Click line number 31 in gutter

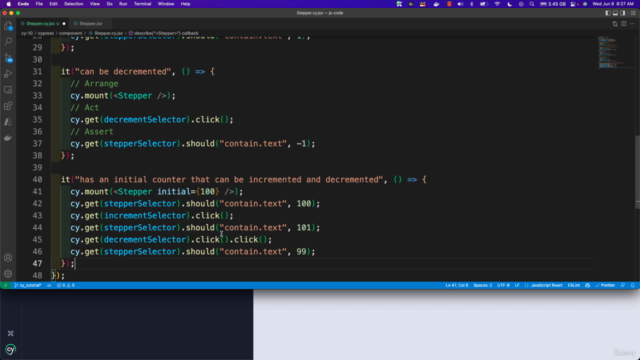coord(37,71)
